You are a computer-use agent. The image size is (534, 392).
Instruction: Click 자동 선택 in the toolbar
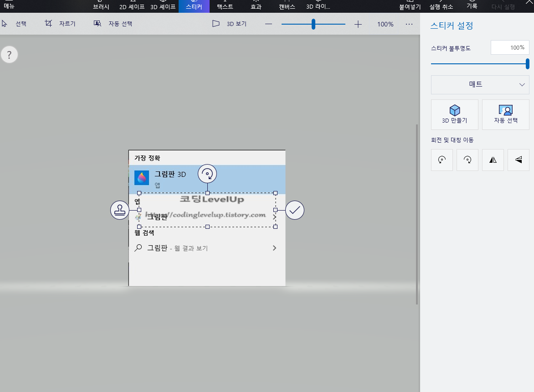[x=113, y=24]
